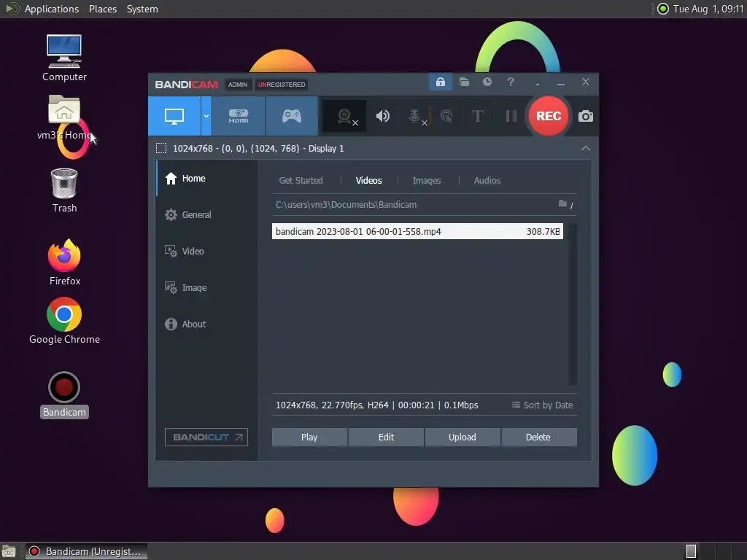Click the date and time clock
This screenshot has width=747, height=560.
click(708, 9)
